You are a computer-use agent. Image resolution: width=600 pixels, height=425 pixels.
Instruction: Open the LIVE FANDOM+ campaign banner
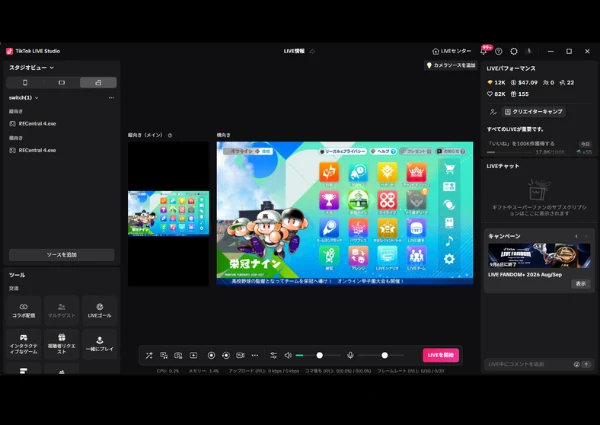(539, 256)
